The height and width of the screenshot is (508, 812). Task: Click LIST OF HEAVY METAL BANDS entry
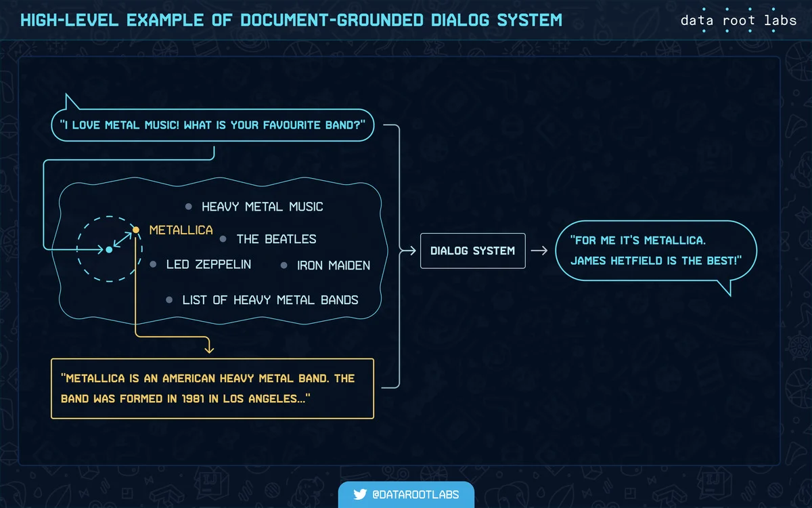click(270, 299)
